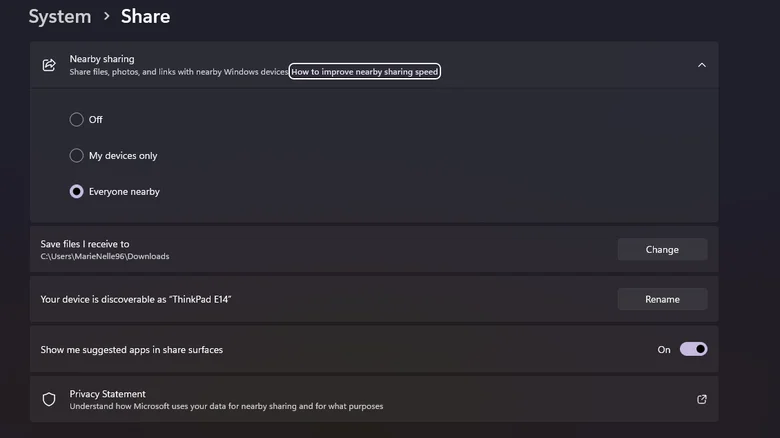This screenshot has width=780, height=438.
Task: Go back to System breadcrumb
Action: coord(60,16)
